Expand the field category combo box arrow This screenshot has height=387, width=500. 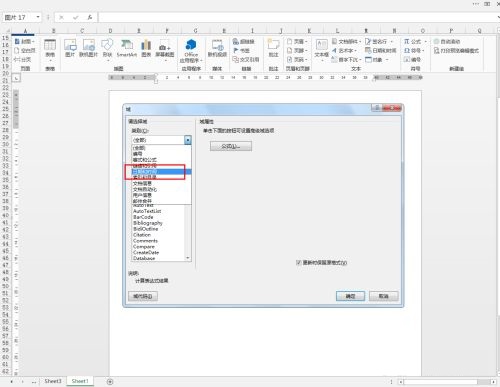coord(188,140)
